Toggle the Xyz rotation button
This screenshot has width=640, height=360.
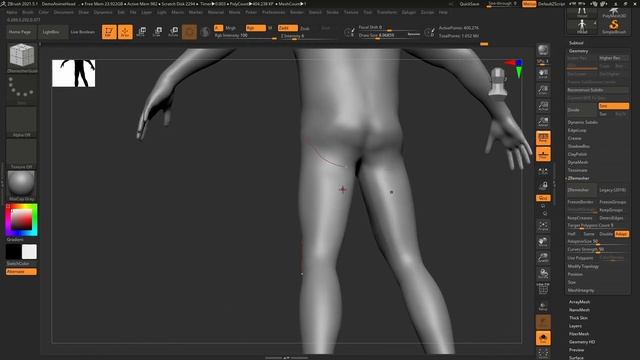click(x=543, y=198)
